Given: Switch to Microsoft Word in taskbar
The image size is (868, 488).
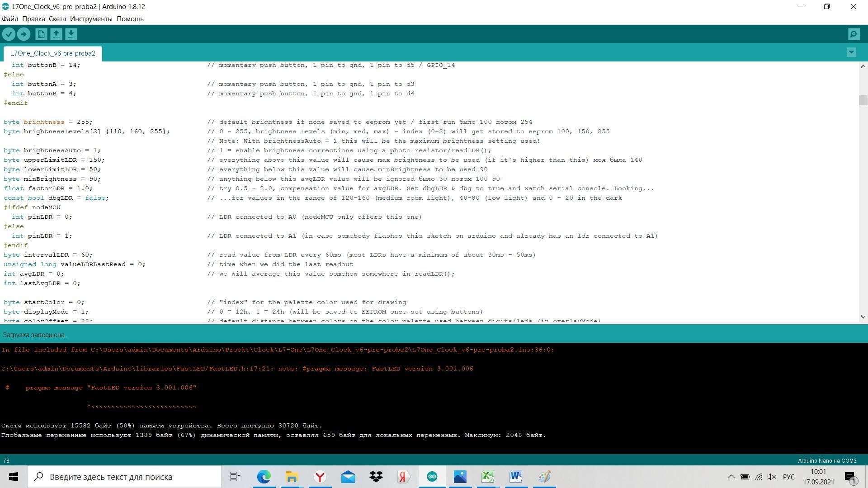Looking at the screenshot, I should point(516,477).
